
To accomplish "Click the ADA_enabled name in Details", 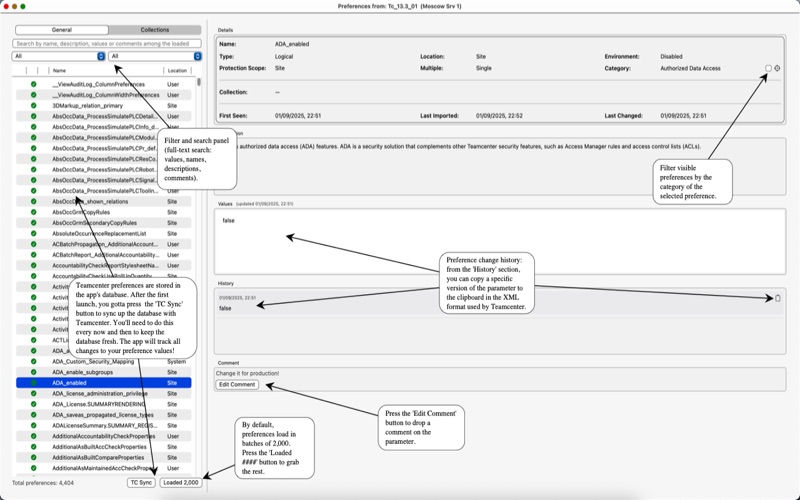I will pyautogui.click(x=292, y=44).
